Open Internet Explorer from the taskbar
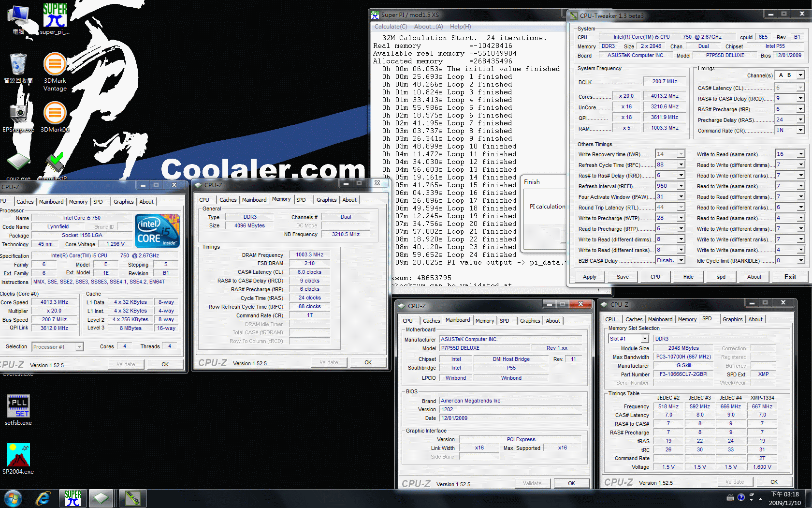 (43, 498)
